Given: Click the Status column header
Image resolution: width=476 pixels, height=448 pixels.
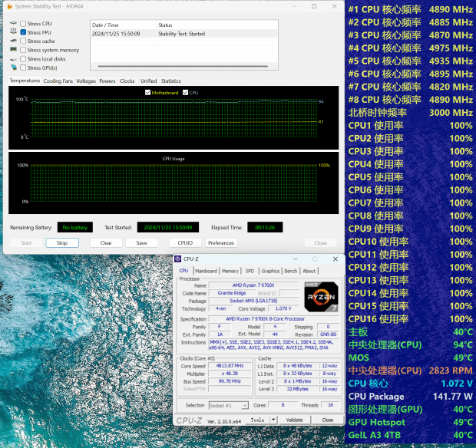Looking at the screenshot, I should (x=217, y=25).
